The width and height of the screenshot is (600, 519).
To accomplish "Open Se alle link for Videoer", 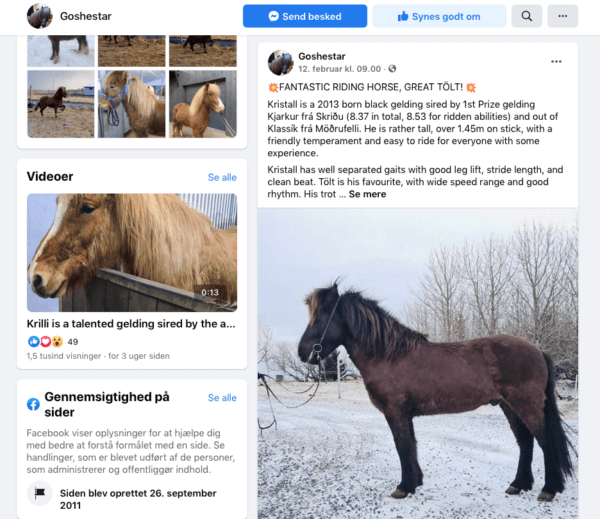I will coord(222,177).
